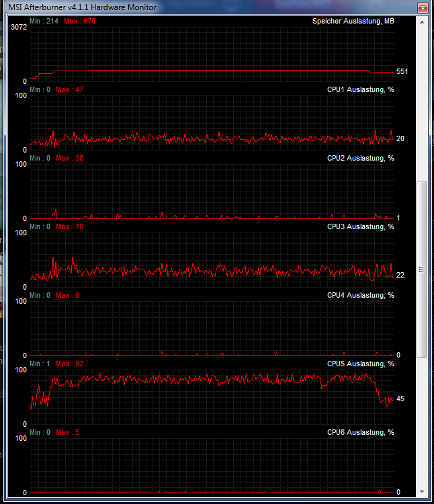Click the scrollbar up arrow
The height and width of the screenshot is (504, 434).
[422, 22]
